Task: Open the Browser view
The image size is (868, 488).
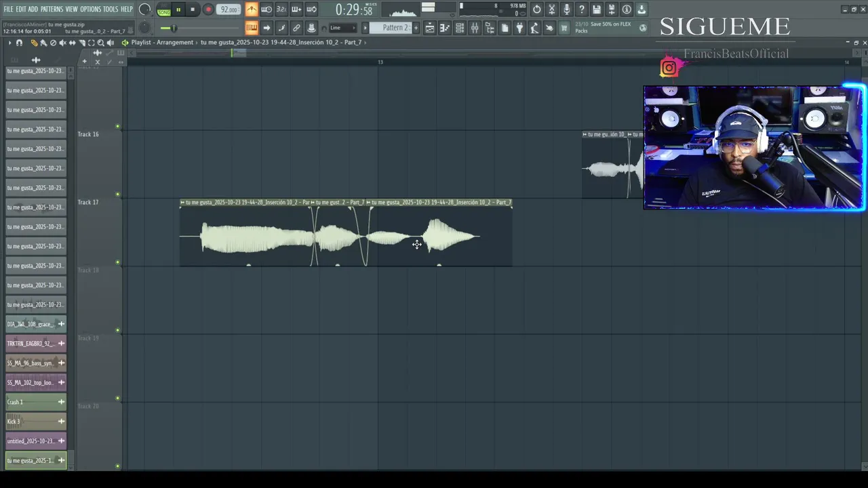Action: (x=490, y=28)
